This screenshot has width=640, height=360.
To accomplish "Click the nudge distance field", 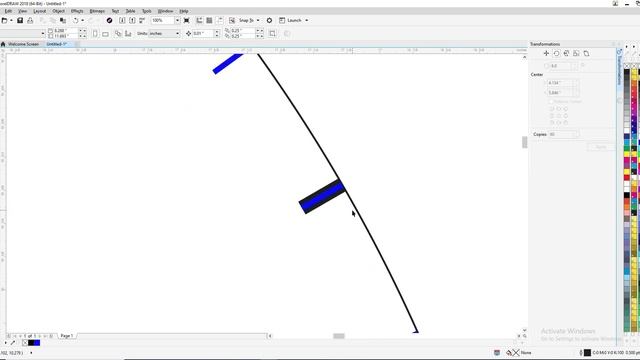I will tap(203, 33).
